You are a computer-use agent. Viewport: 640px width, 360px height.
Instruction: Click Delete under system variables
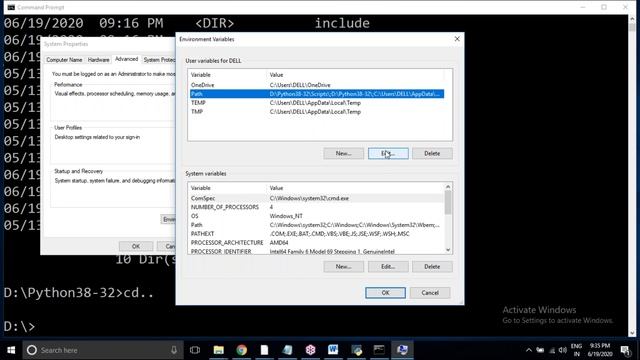tap(432, 267)
